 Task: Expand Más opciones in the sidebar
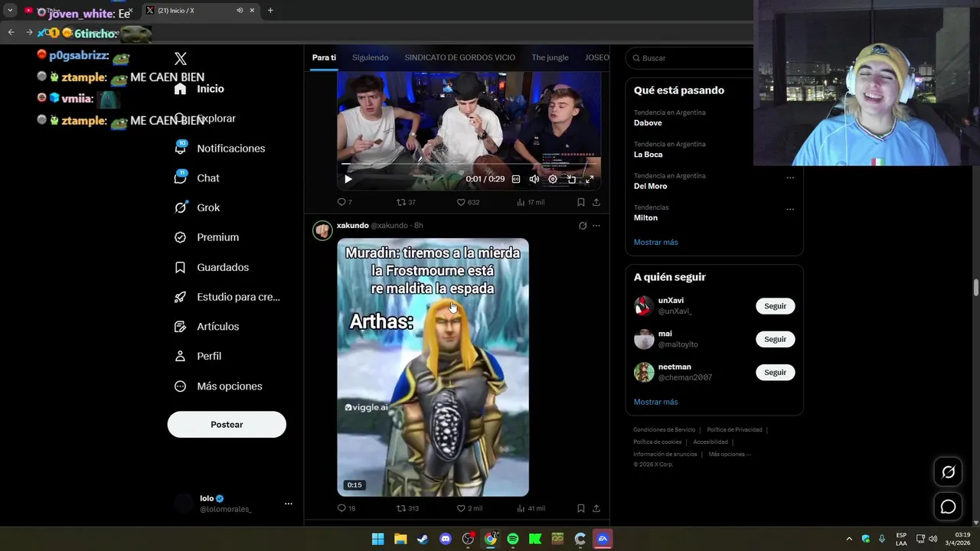218,386
